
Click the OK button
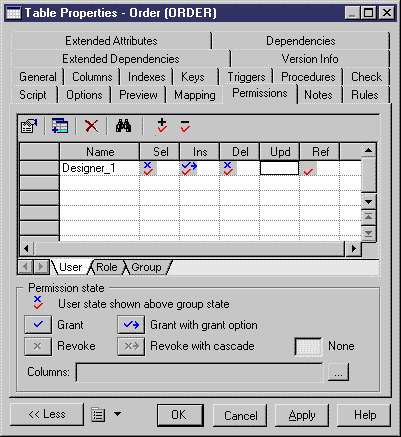point(180,415)
